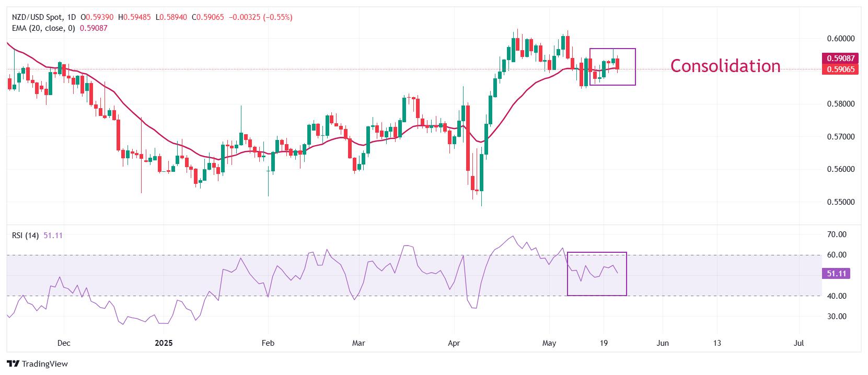Click the 0.59065 current price label
The image size is (868, 375).
(840, 69)
